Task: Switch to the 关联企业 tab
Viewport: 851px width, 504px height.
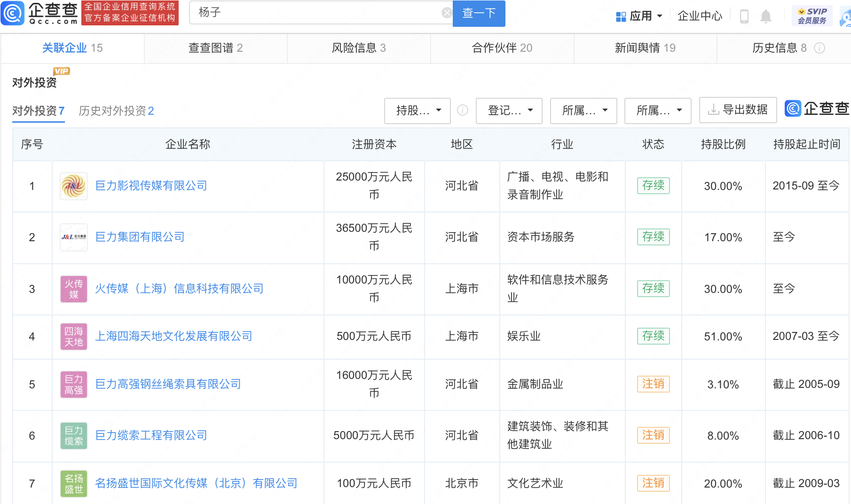Action: point(72,48)
